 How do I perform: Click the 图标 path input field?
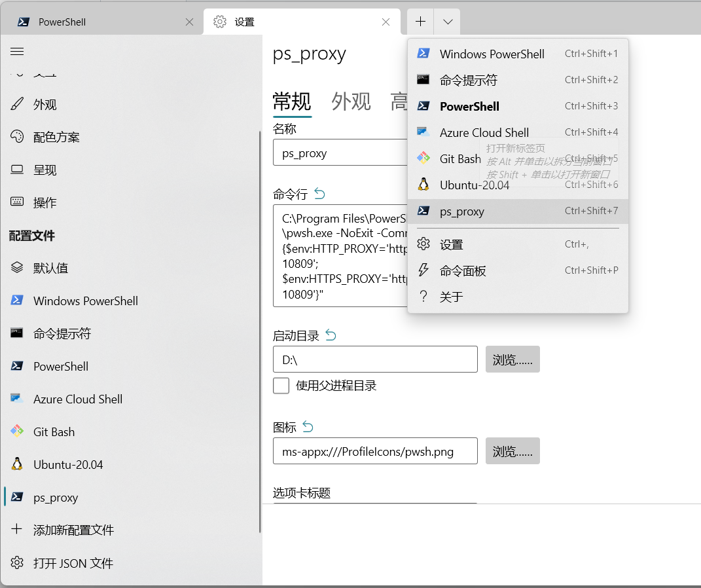pyautogui.click(x=375, y=450)
